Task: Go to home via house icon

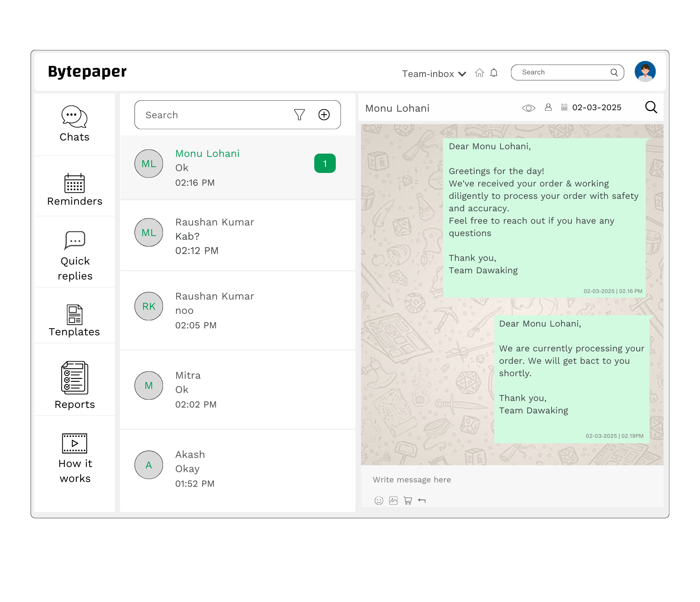Action: [x=479, y=73]
